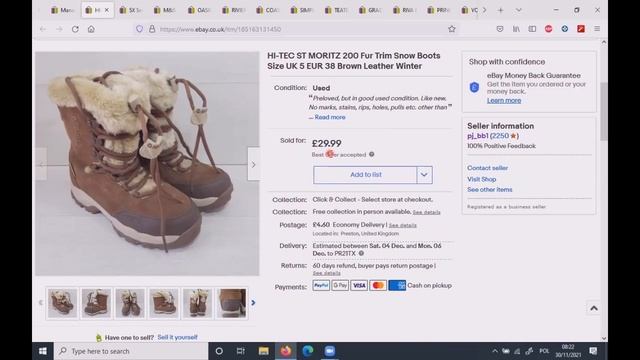
Task: Jump to top with up-chevron button
Action: click(593, 308)
